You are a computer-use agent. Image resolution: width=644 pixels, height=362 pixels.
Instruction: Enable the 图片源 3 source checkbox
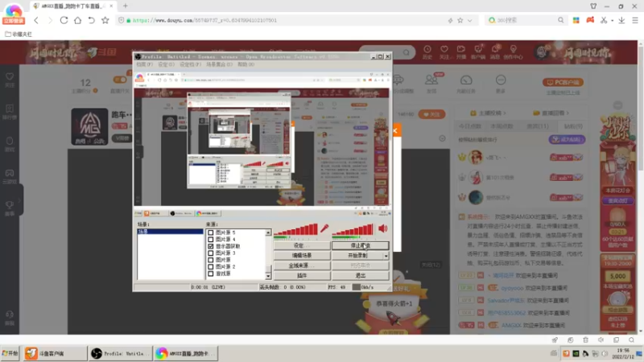coord(211,253)
